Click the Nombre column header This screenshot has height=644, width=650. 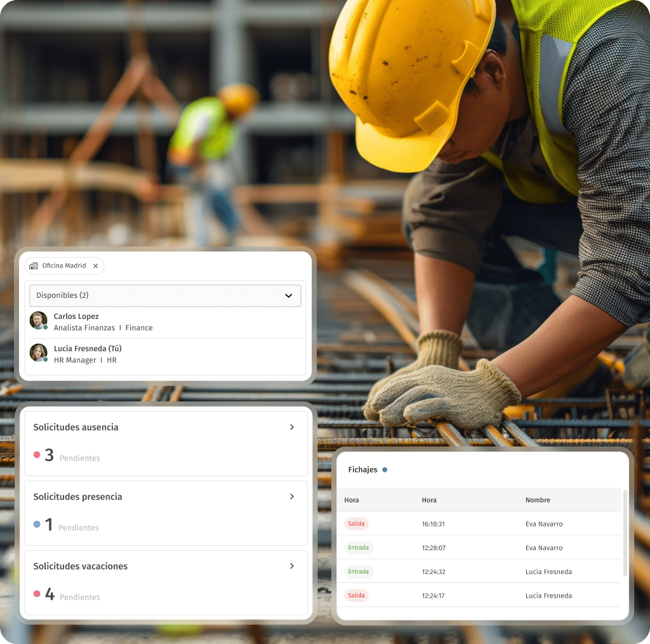[x=538, y=500]
